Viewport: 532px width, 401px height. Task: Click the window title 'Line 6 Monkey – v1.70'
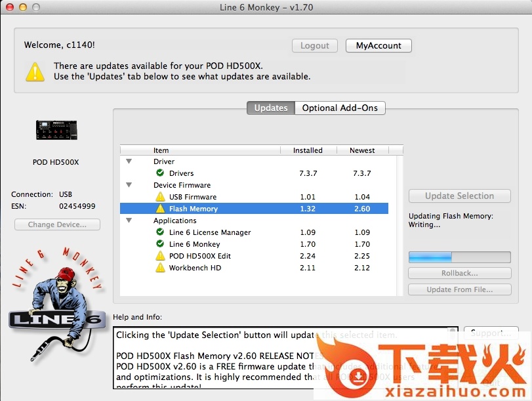click(x=266, y=7)
